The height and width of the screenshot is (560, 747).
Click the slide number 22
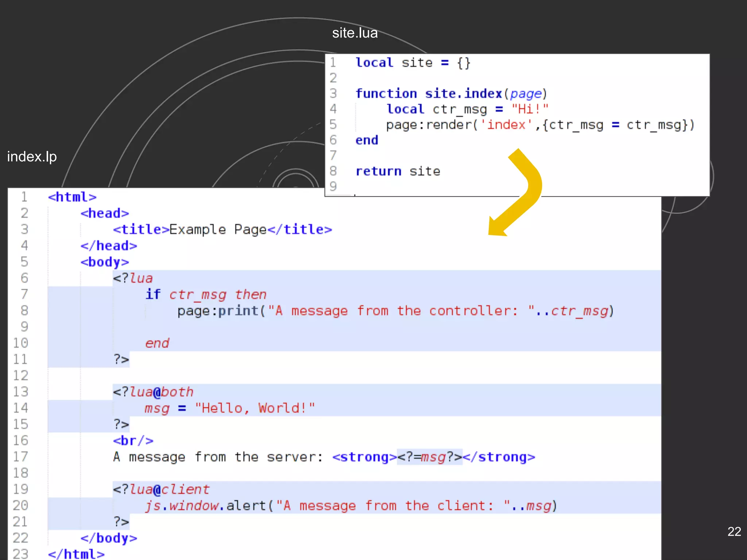coord(734,532)
